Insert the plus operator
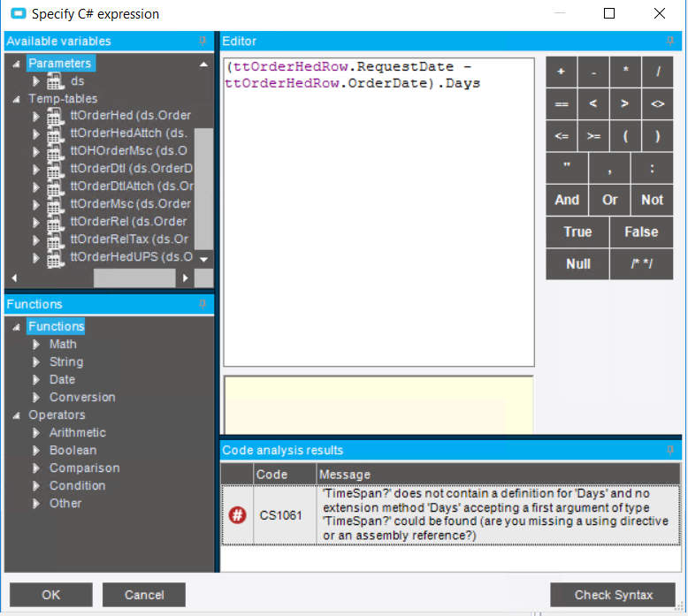Screen dimensions: 688x616 (562, 72)
